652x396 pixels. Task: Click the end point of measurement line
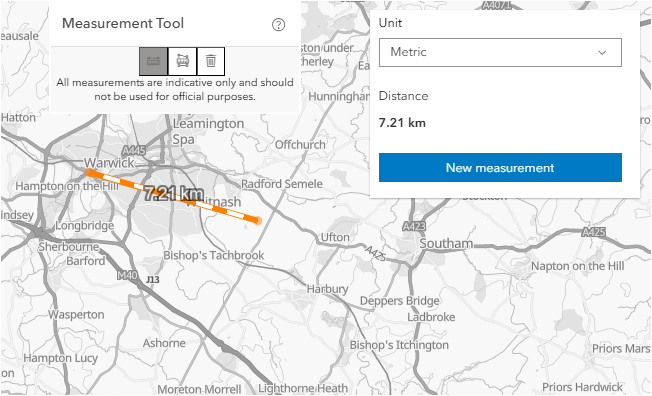tap(258, 220)
